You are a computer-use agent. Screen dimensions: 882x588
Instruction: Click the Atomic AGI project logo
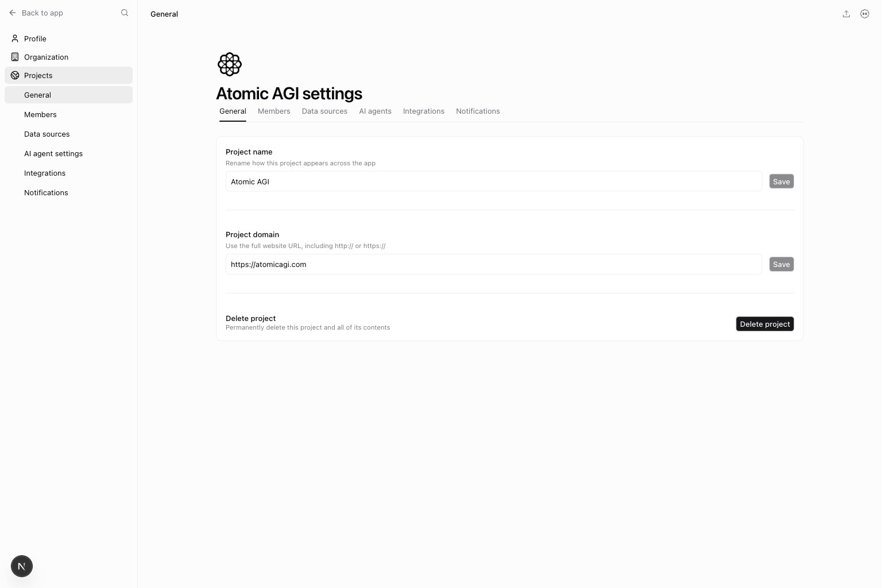pos(230,64)
